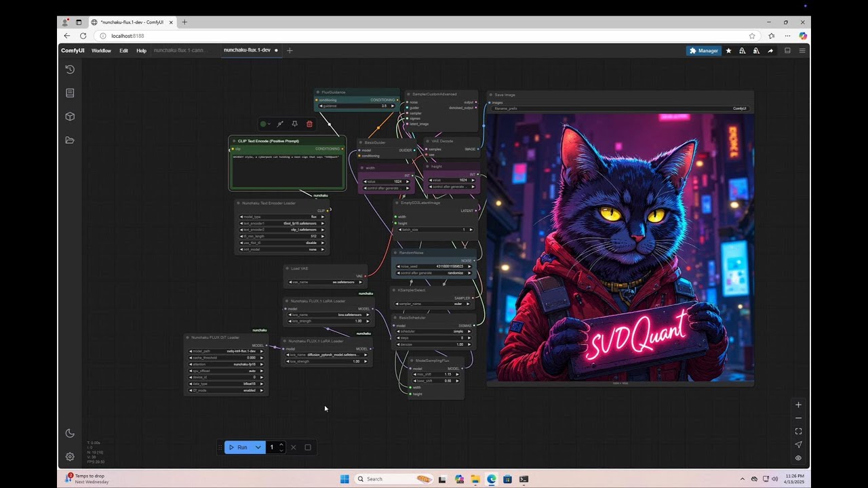Open File Explorer from the taskbar

click(475, 479)
